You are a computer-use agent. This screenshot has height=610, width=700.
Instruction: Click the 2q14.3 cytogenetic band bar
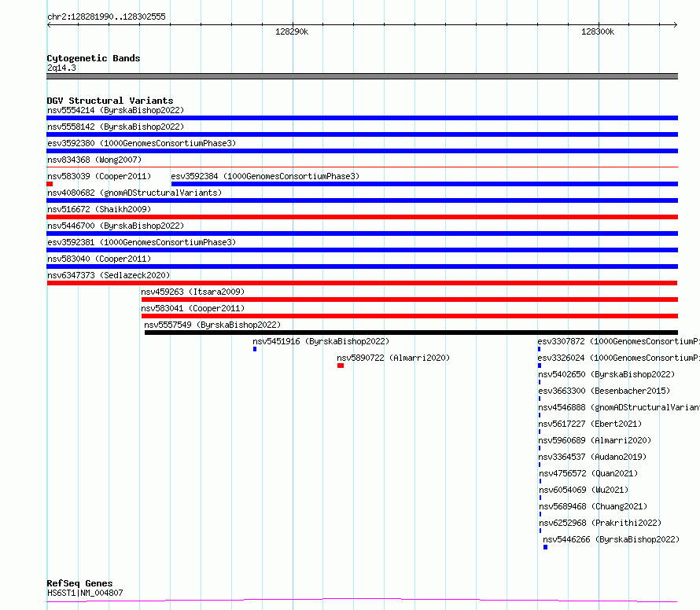[x=362, y=76]
